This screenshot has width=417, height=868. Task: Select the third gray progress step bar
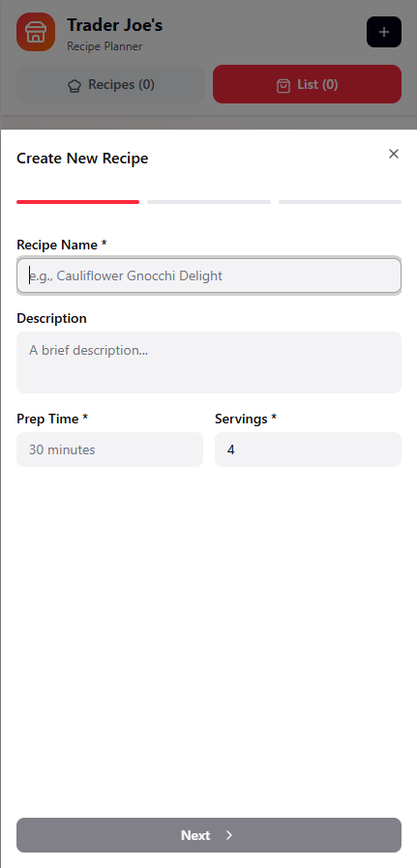point(340,202)
